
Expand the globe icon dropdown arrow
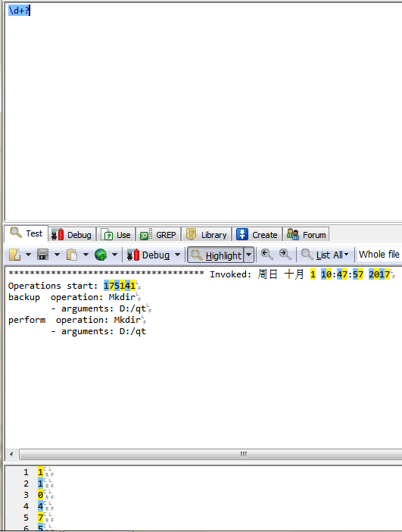(x=114, y=255)
